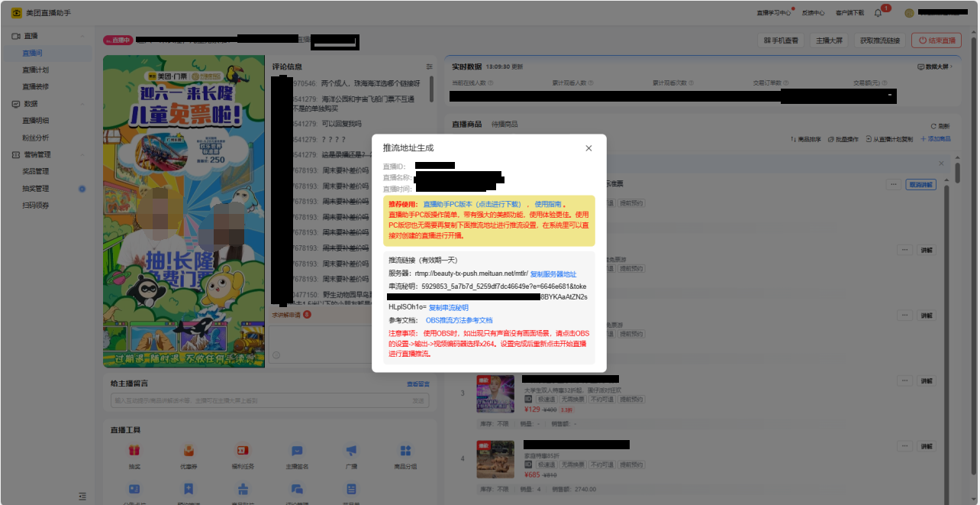Open the notification bell
980x505 pixels.
[878, 13]
